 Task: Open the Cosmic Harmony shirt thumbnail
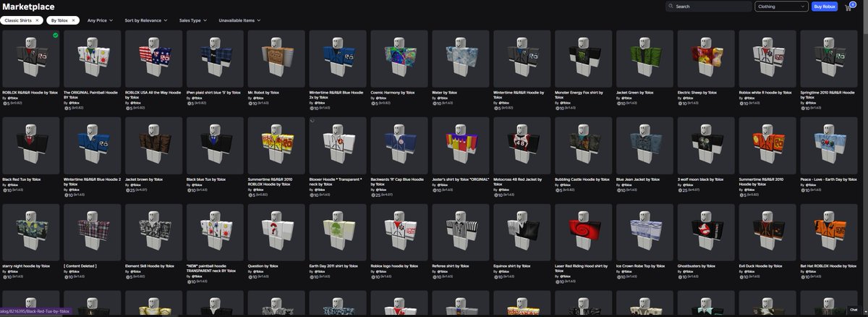[x=399, y=59]
